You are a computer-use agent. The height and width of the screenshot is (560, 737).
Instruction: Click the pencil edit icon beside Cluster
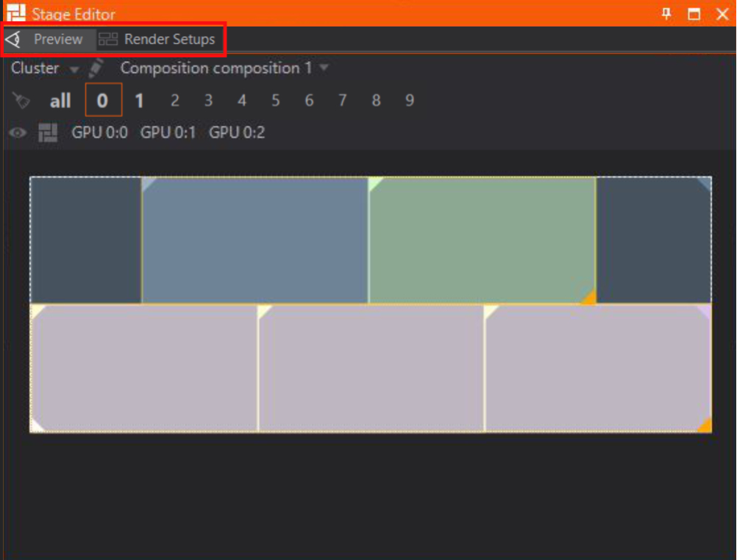pyautogui.click(x=96, y=68)
